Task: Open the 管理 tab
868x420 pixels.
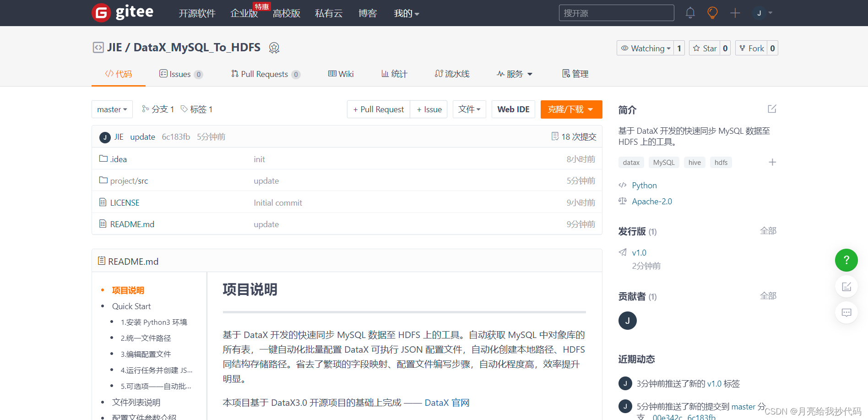Action: [x=575, y=74]
